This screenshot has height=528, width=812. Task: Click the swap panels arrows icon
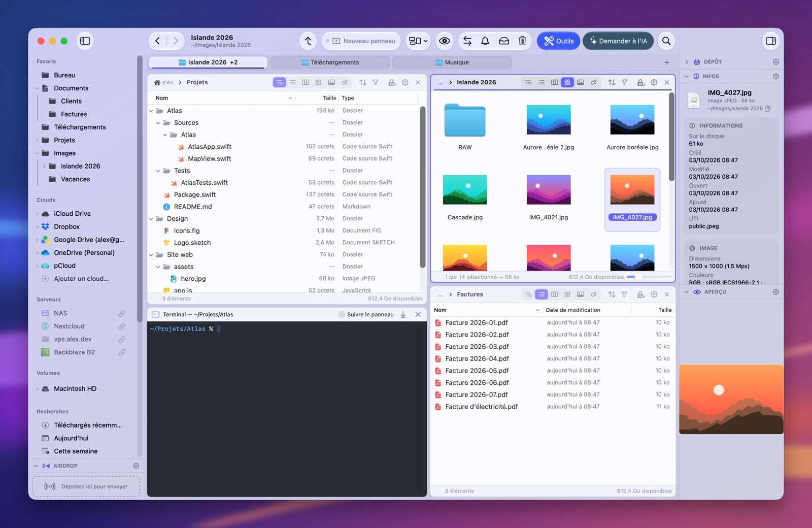(467, 41)
